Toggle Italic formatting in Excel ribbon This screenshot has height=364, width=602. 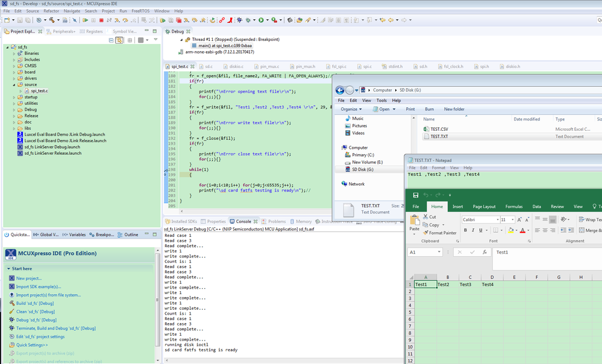coord(474,230)
